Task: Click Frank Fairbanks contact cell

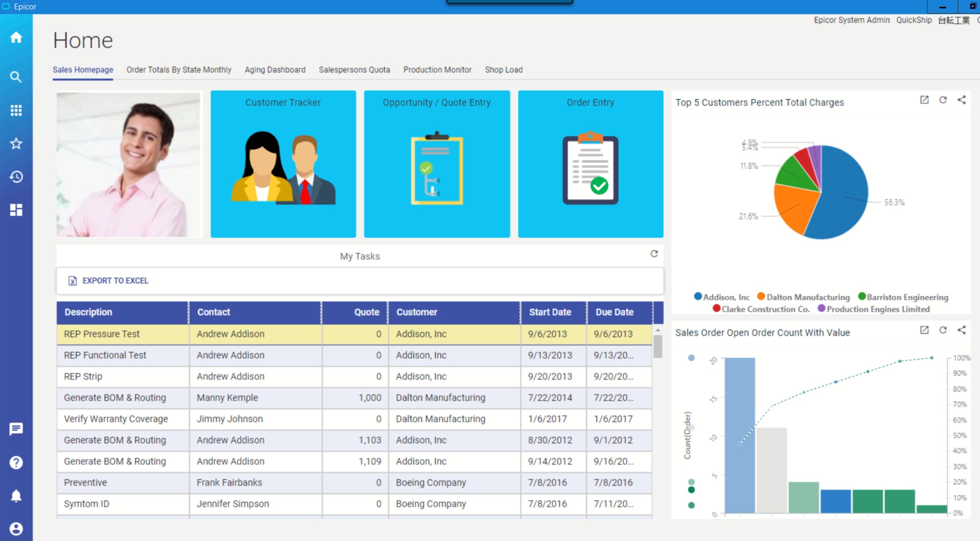Action: click(255, 482)
